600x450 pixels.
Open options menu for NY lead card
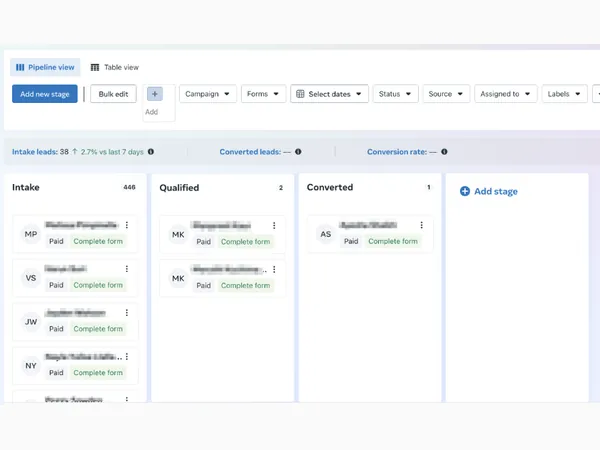(127, 357)
